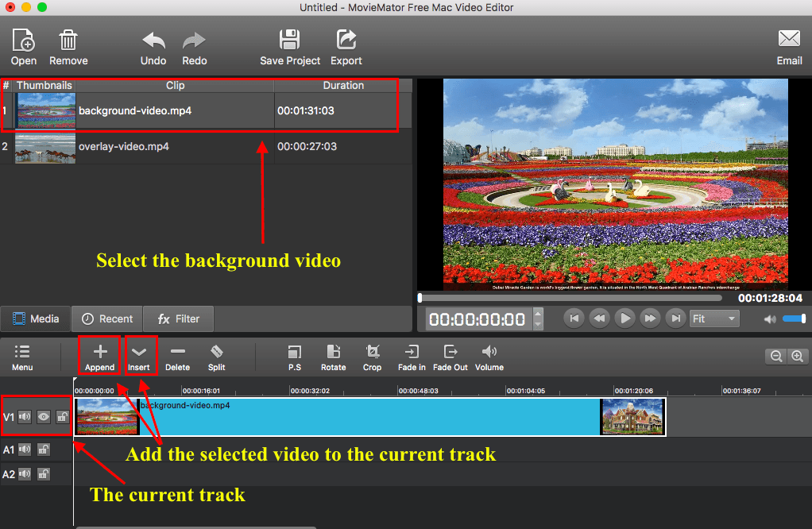Select overlay-video.mp4 in media list
The height and width of the screenshot is (529, 812).
[x=206, y=146]
